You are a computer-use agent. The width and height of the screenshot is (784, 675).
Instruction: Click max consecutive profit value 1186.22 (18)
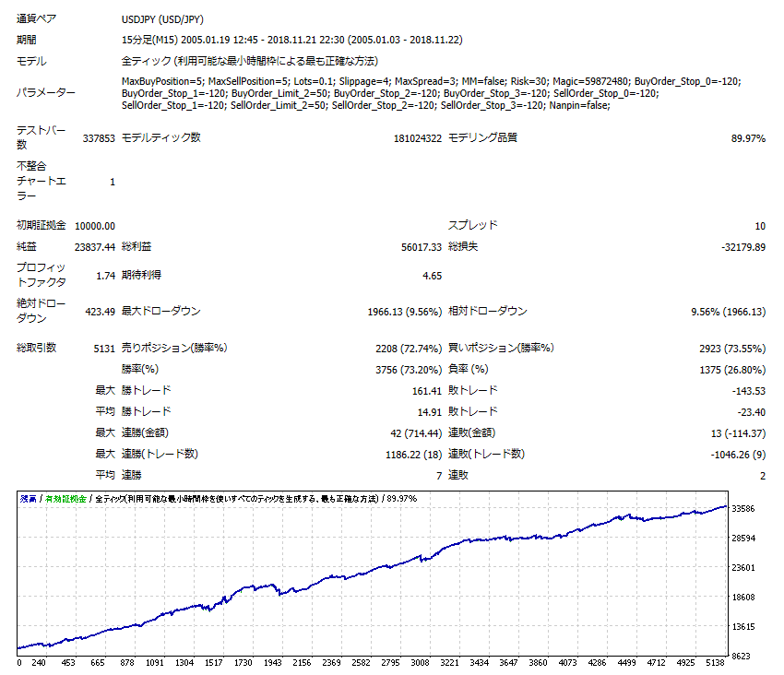point(414,455)
